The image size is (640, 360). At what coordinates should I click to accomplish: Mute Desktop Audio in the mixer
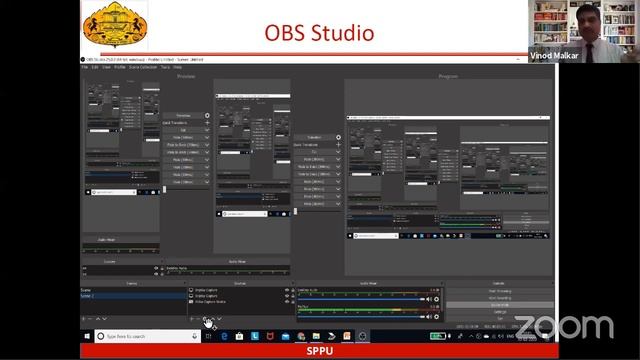tap(429, 299)
